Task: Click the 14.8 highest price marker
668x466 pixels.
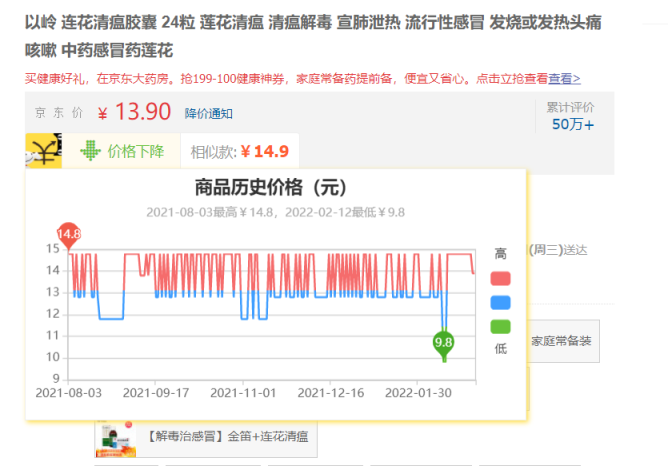Action: pyautogui.click(x=68, y=236)
